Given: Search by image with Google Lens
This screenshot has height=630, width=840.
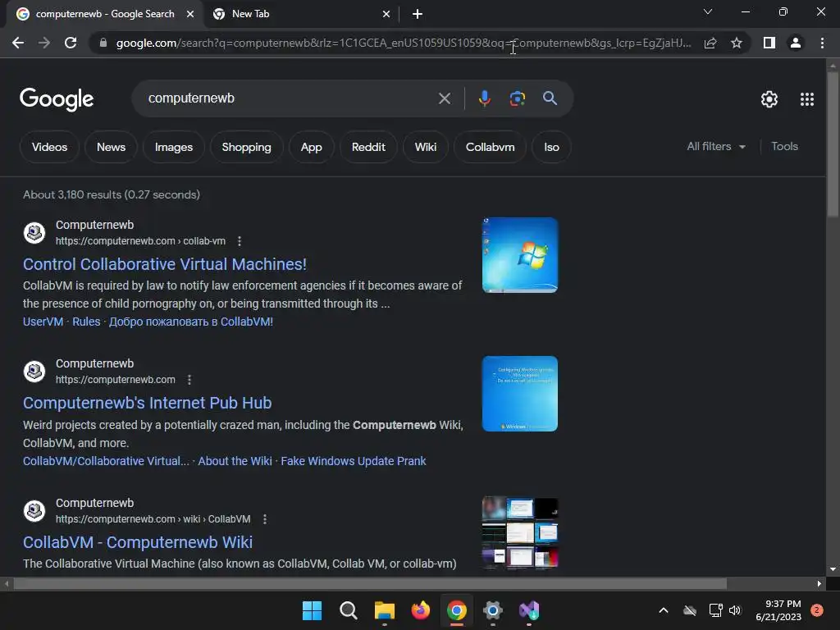Looking at the screenshot, I should [x=518, y=98].
